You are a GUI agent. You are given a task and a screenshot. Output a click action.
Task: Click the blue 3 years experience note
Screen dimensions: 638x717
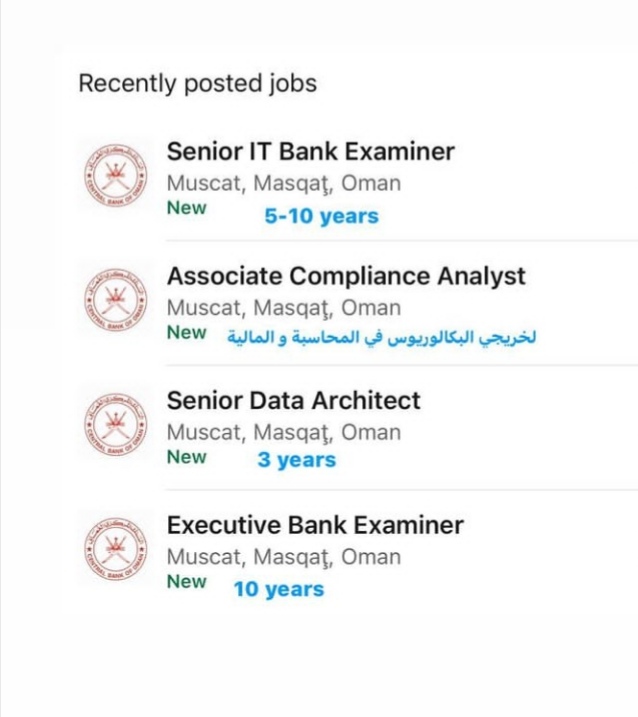pyautogui.click(x=296, y=461)
